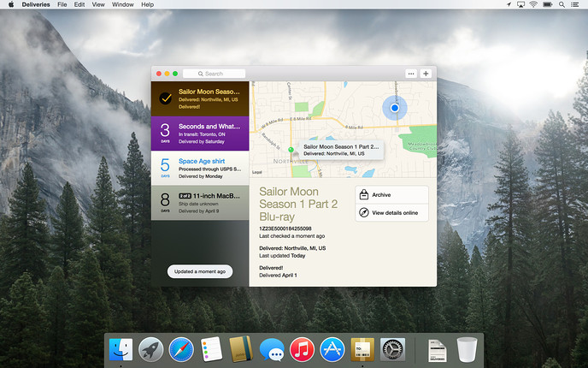Open iTunes from the Dock
The width and height of the screenshot is (588, 368).
click(x=302, y=349)
